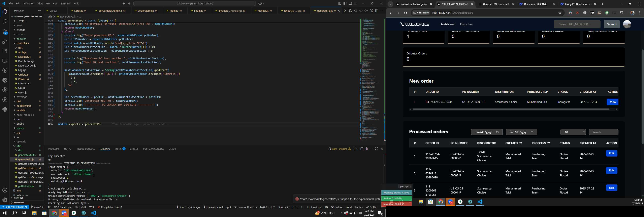Expand the middlewares folder
Viewport: 644px width, 217px height.
point(24,106)
